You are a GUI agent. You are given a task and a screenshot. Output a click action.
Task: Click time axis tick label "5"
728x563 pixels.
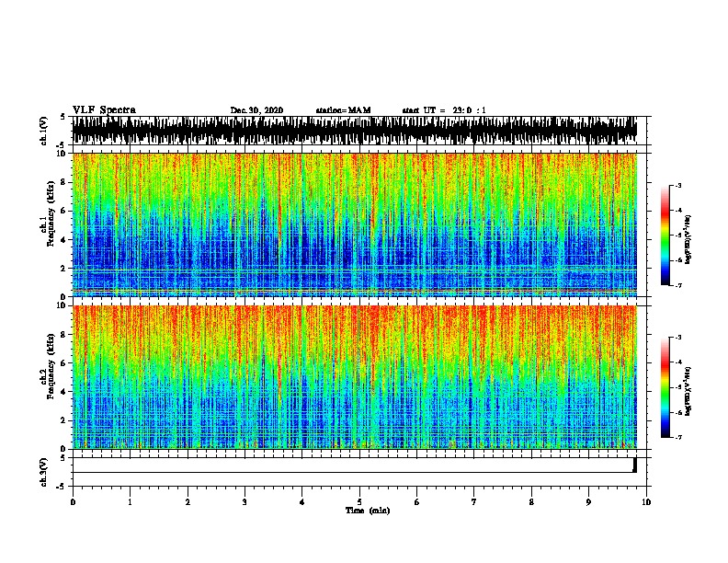[x=359, y=502]
